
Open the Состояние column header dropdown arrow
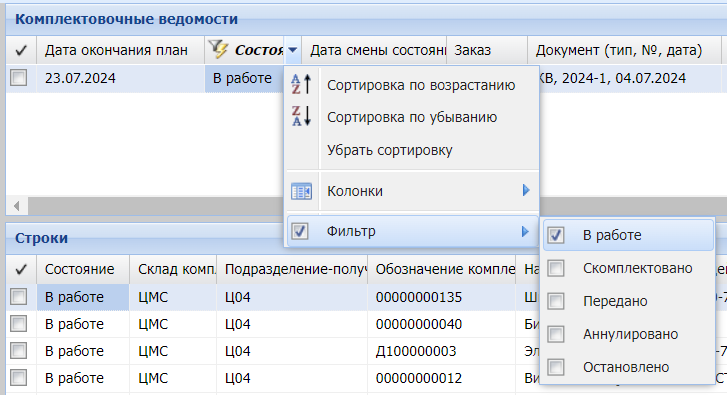(293, 50)
